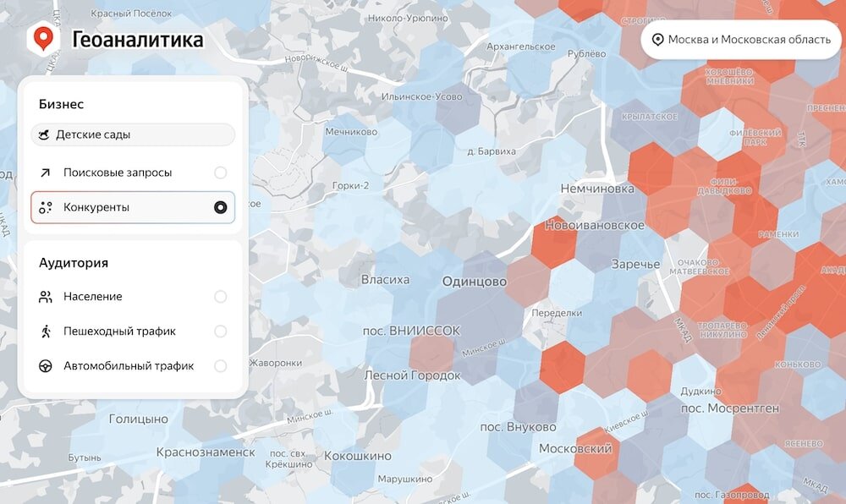Click the Очаково Матвеевское district label

tap(700, 267)
